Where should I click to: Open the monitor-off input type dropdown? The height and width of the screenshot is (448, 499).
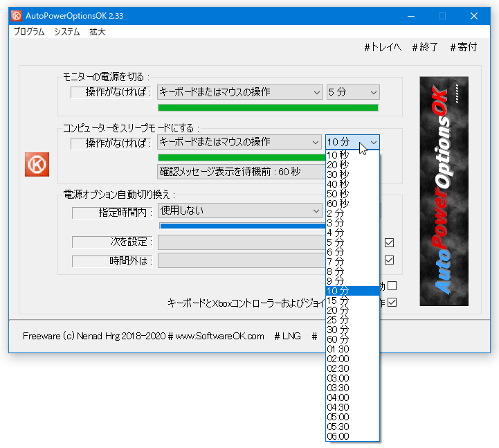point(240,92)
